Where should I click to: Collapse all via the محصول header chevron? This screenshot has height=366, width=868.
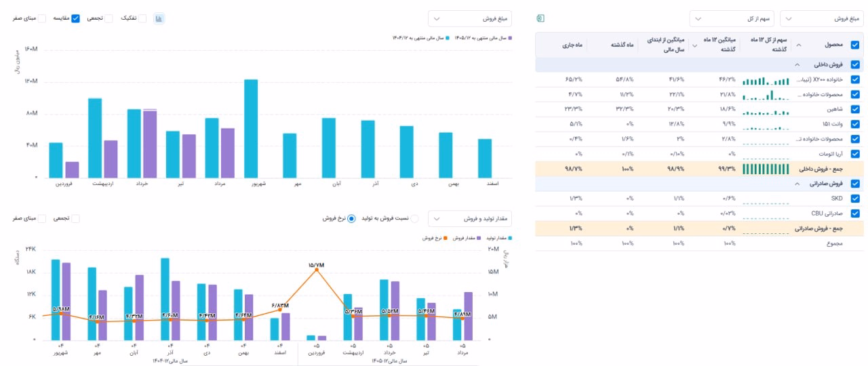coord(797,45)
